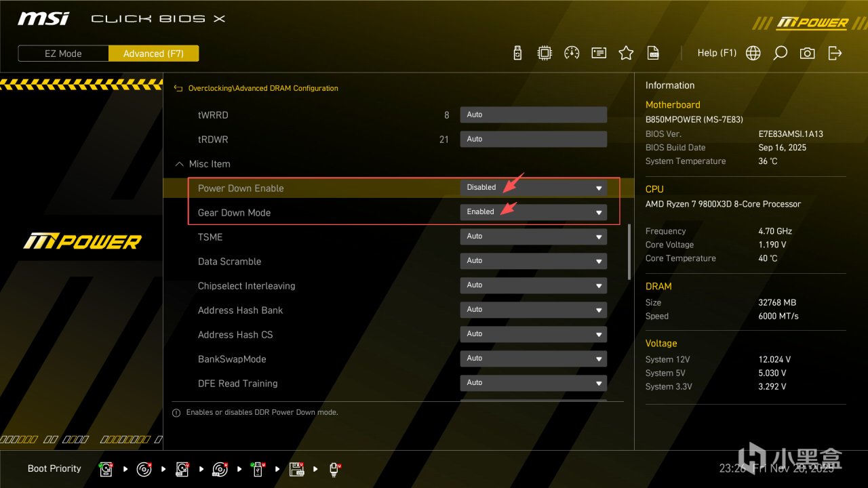Click the DRAM size value 32768 MB
The image size is (868, 488).
coord(777,302)
